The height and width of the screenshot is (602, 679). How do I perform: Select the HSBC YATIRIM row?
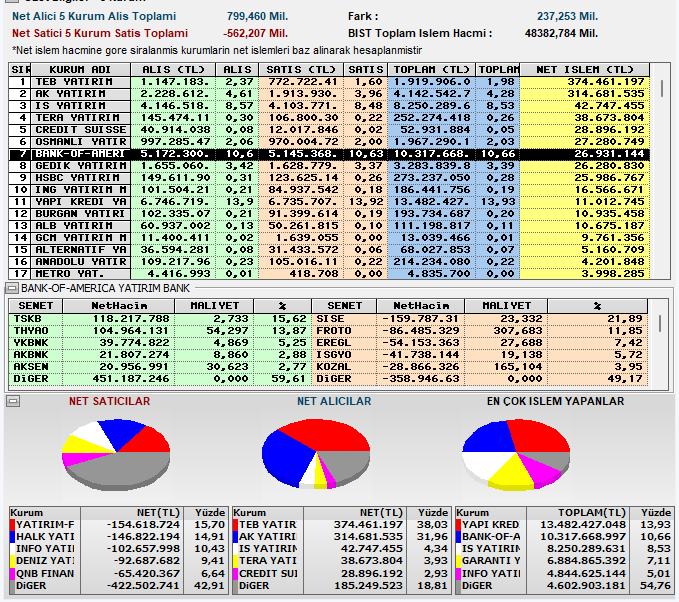click(329, 178)
